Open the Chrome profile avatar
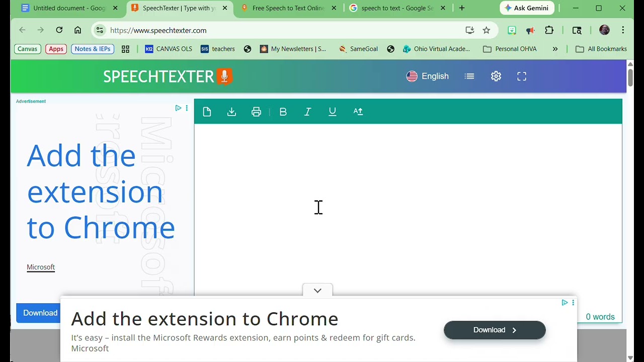 (x=604, y=30)
